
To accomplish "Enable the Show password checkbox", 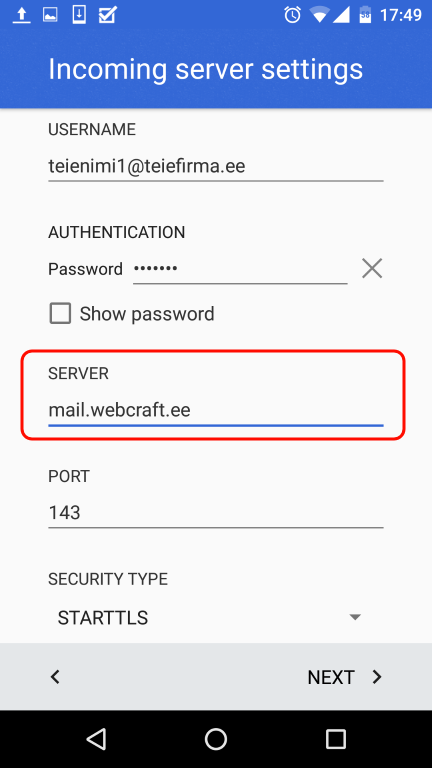I will 60,313.
